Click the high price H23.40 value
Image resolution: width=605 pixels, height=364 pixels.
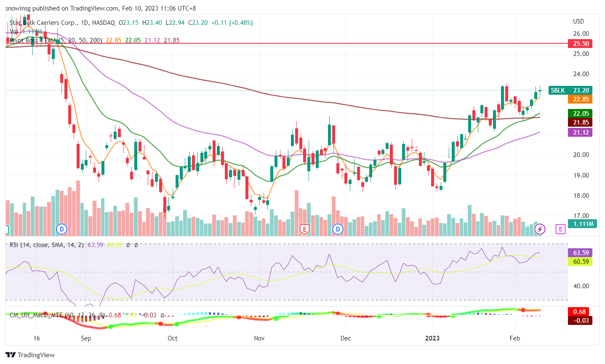click(x=152, y=23)
